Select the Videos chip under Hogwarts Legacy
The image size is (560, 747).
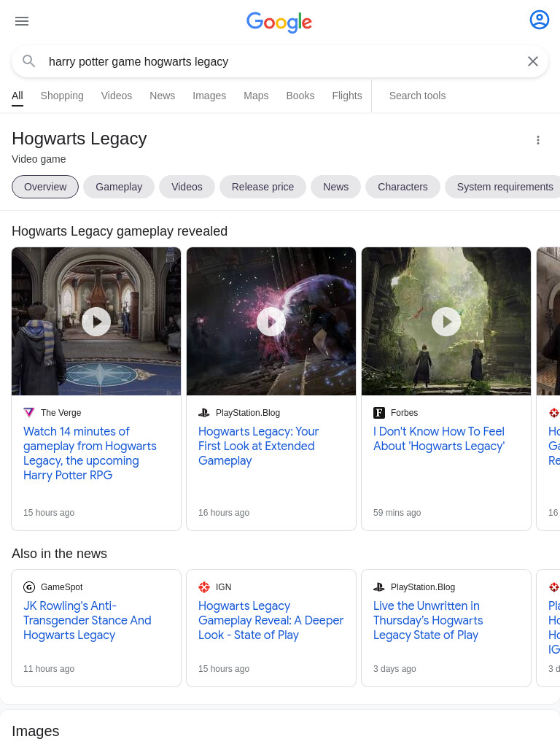pos(187,187)
